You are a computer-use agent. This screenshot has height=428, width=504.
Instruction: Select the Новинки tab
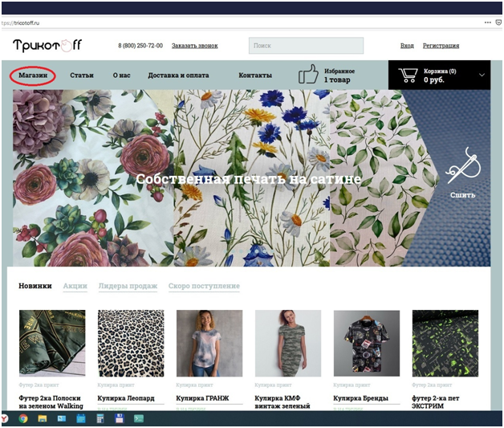(x=35, y=286)
